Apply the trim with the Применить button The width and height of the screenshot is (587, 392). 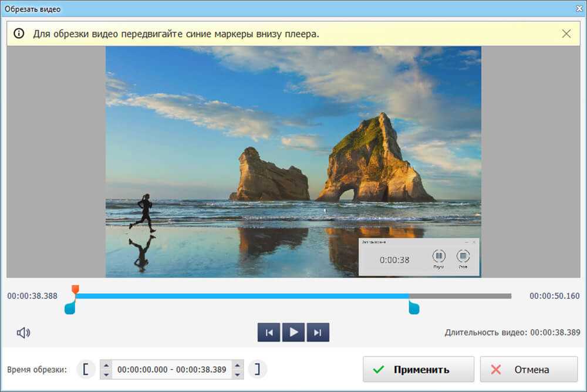tap(418, 370)
